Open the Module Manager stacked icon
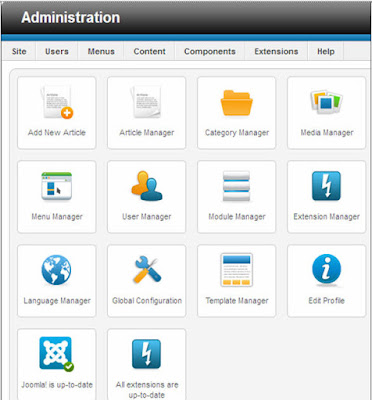The image size is (372, 400). (x=237, y=186)
